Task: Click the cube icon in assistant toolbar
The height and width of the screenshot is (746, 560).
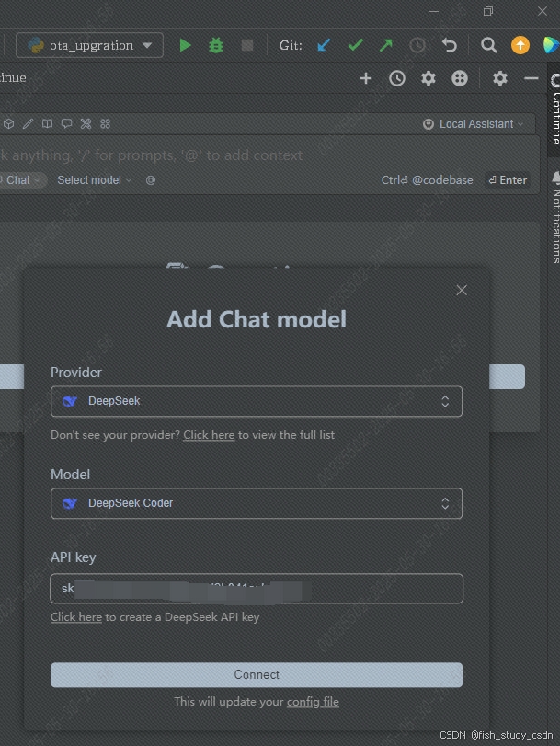Action: 8,123
